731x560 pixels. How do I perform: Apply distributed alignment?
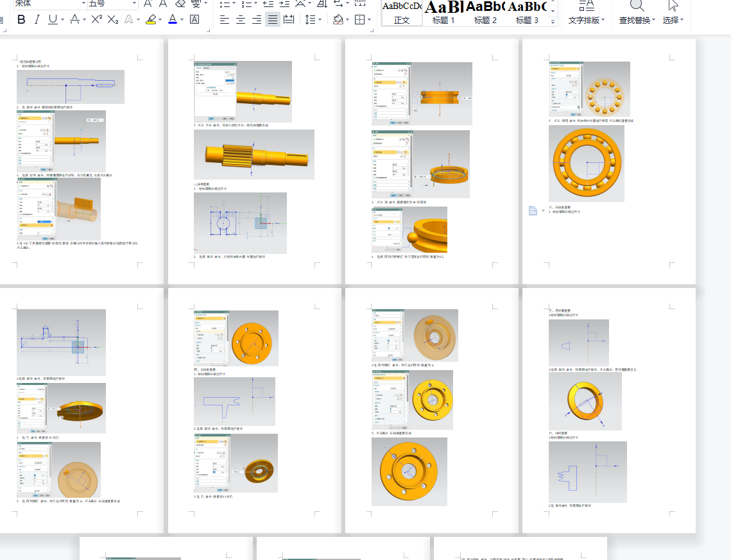tap(289, 20)
